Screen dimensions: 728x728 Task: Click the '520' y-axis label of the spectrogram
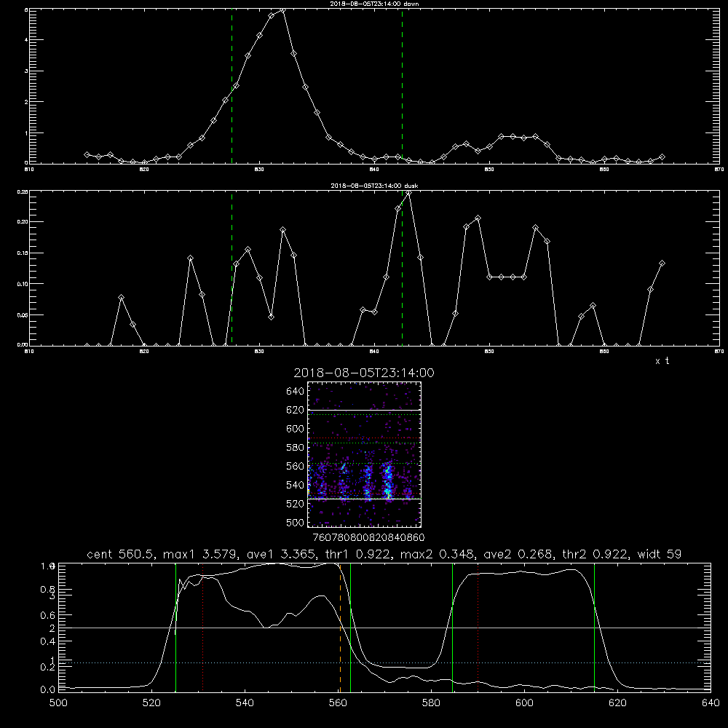[x=296, y=504]
